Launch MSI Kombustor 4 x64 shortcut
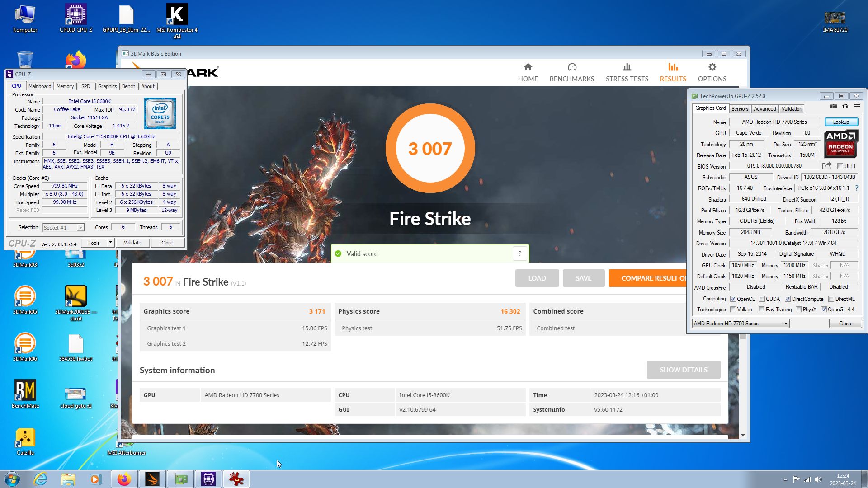868x488 pixels. 177,22
